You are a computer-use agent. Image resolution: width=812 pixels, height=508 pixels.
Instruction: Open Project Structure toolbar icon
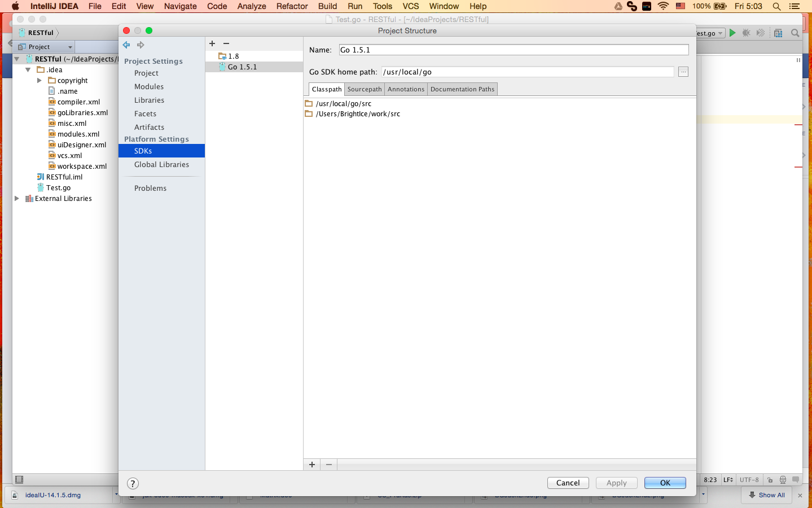pyautogui.click(x=778, y=33)
